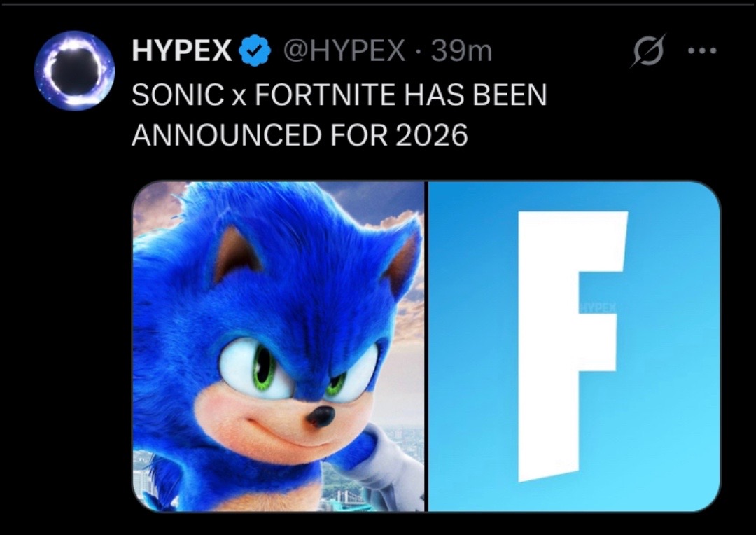Open the @HYPEX handle link
Image resolution: width=756 pixels, height=535 pixels.
coord(344,50)
